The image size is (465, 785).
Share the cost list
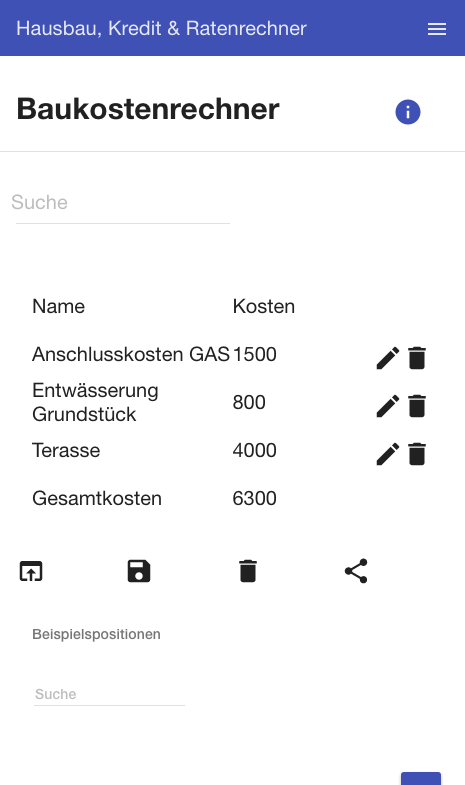click(356, 571)
